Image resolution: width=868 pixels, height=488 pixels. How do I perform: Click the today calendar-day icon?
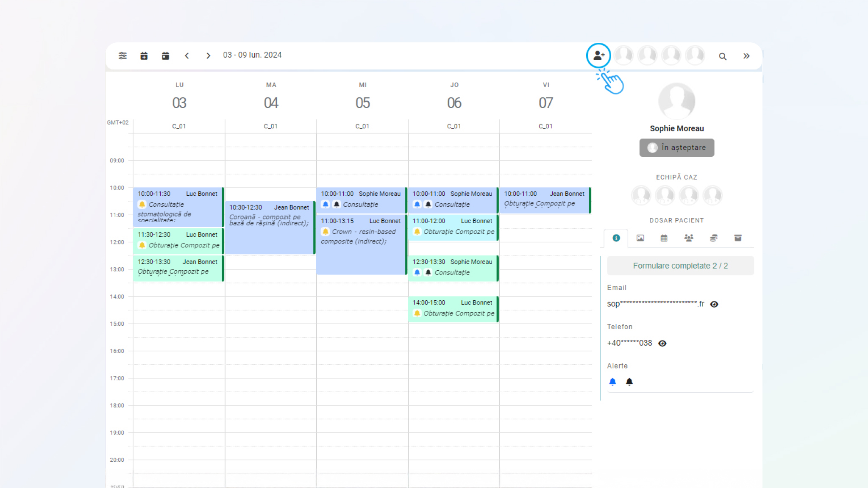coord(165,55)
